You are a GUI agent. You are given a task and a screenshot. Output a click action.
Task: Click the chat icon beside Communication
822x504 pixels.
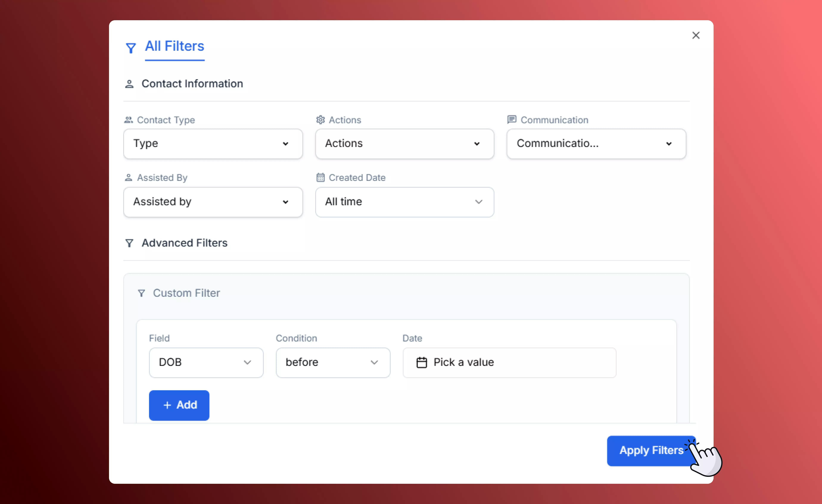[x=511, y=119]
